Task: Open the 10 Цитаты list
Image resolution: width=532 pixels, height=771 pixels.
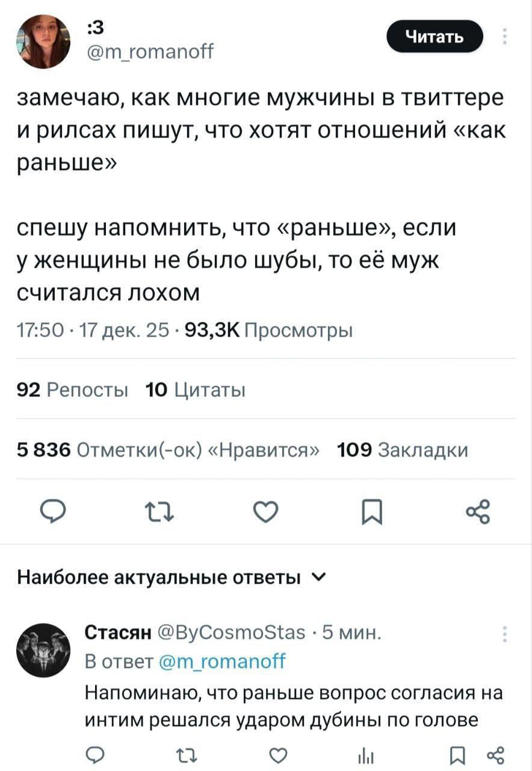Action: click(196, 390)
